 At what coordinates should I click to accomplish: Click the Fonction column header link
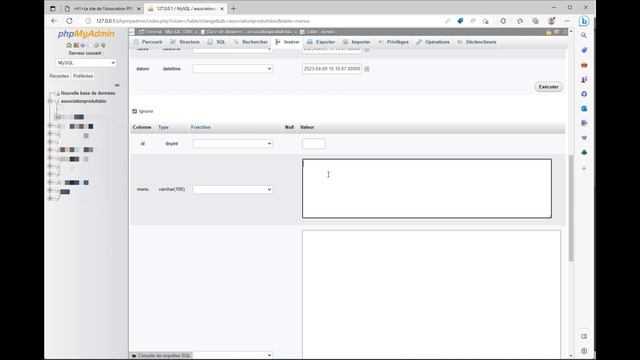click(201, 127)
